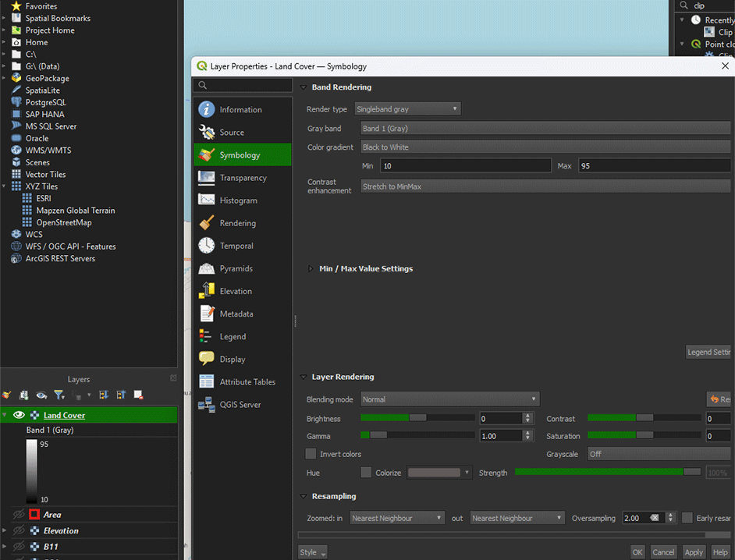The image size is (735, 560).
Task: Switch to the Transparency tab
Action: (x=243, y=178)
